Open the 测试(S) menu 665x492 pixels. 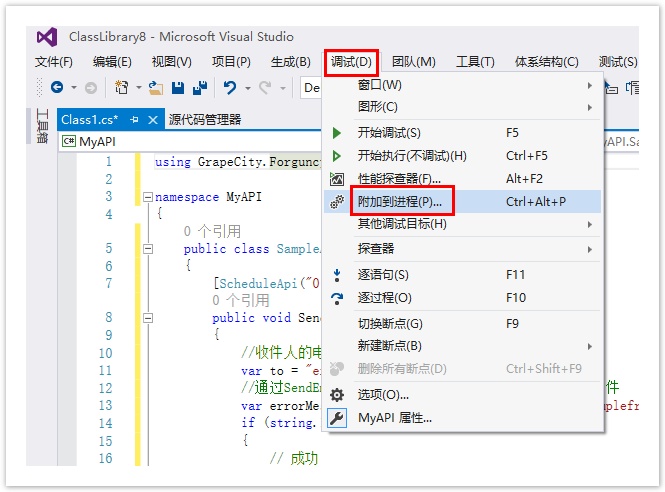618,62
